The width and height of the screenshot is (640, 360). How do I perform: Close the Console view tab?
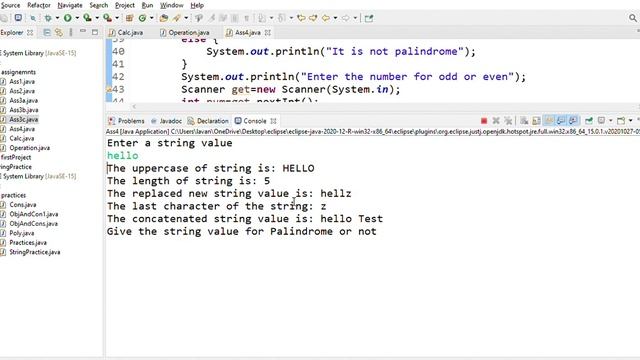point(273,121)
